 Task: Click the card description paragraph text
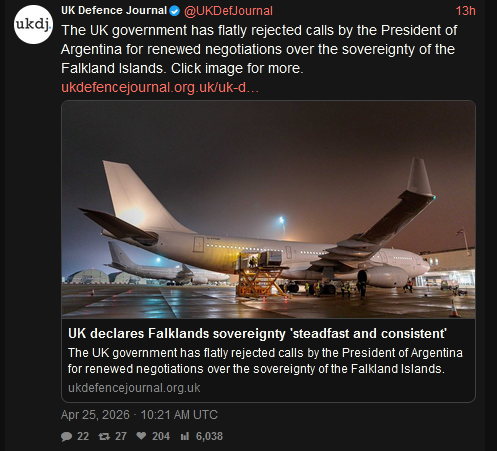[x=265, y=361]
